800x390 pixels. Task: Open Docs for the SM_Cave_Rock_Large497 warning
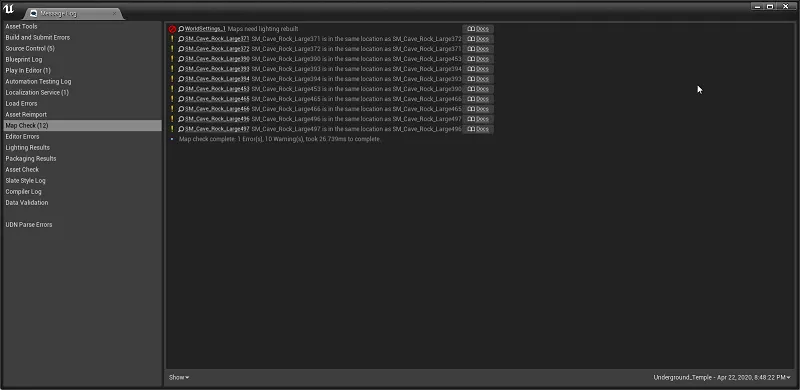(x=478, y=129)
